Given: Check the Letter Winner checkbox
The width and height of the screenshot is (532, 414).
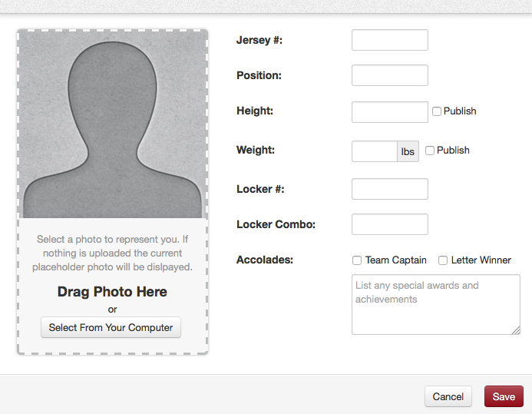Looking at the screenshot, I should (x=443, y=260).
